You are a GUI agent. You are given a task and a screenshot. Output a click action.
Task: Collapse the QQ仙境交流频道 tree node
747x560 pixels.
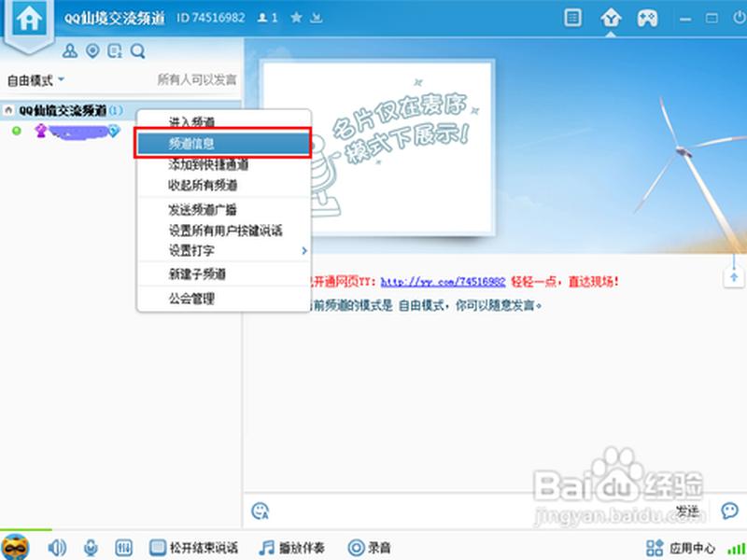coord(8,110)
